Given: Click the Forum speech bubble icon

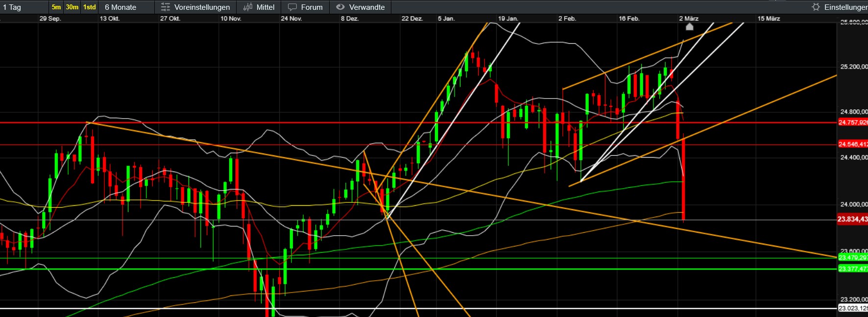Looking at the screenshot, I should [292, 7].
